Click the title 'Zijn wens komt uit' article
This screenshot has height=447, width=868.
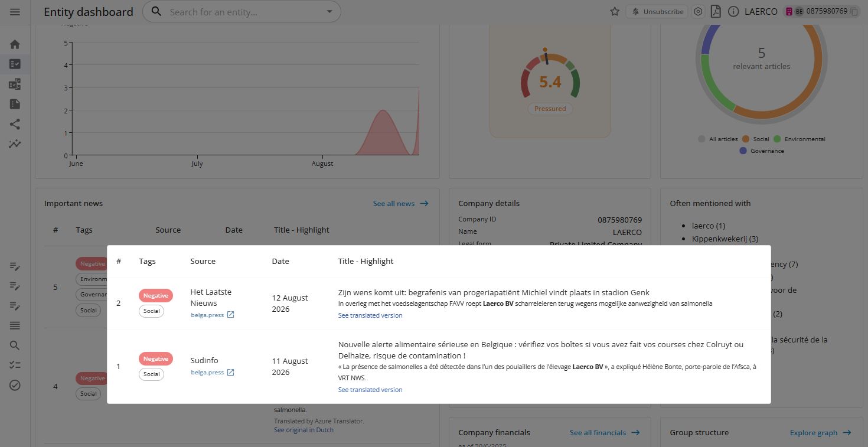coord(494,292)
